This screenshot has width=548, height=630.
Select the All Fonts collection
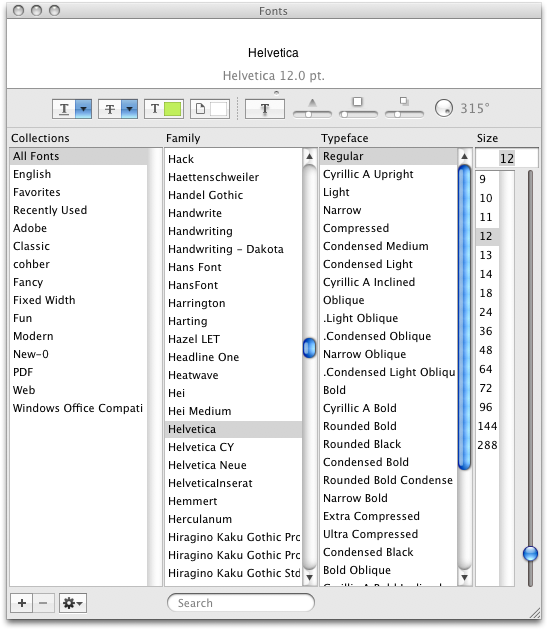click(79, 156)
